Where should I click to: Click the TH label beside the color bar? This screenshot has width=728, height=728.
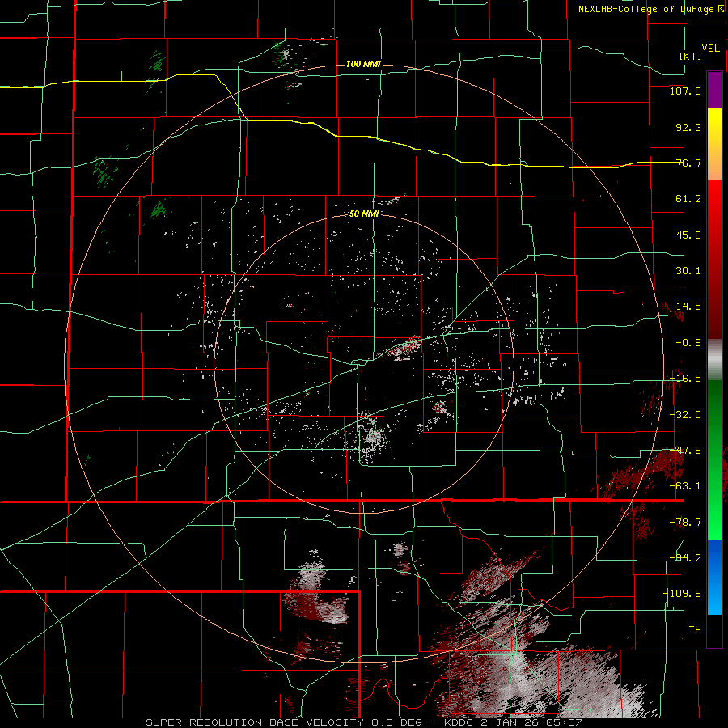point(695,630)
